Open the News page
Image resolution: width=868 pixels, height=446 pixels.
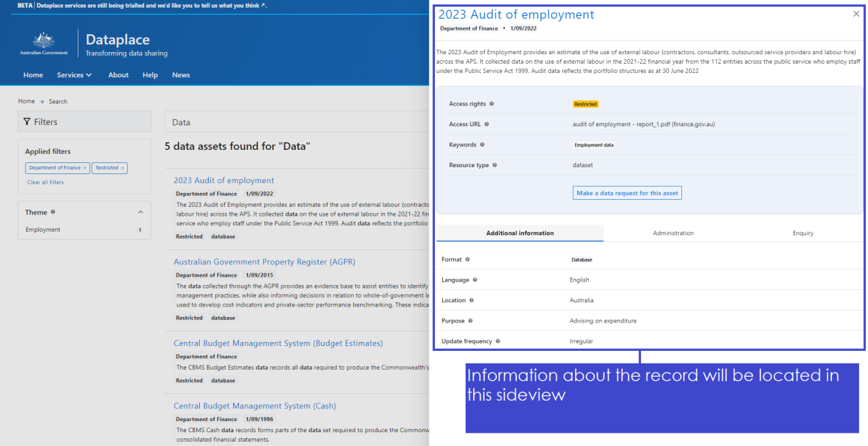(181, 75)
